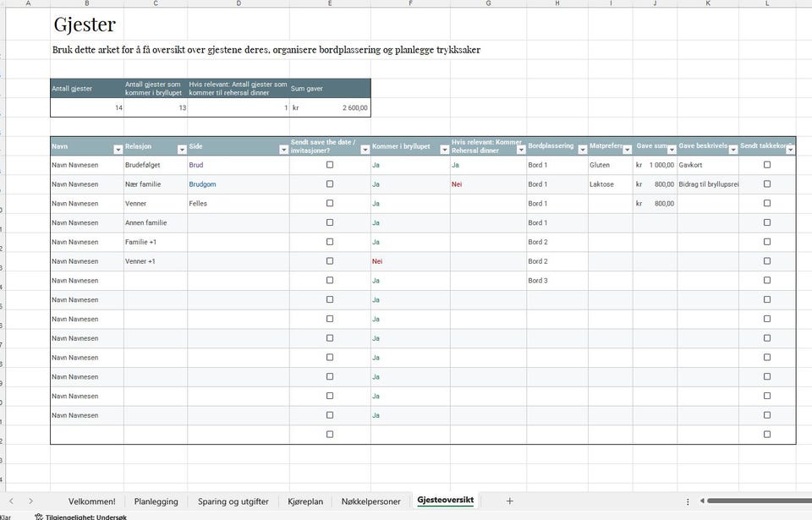Check the takkekort box in the last empty row

pos(767,434)
